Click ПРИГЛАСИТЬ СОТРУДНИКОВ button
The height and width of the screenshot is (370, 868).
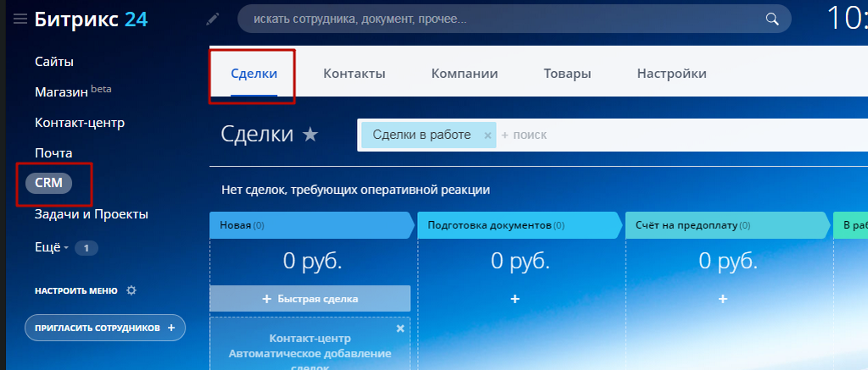pos(105,328)
